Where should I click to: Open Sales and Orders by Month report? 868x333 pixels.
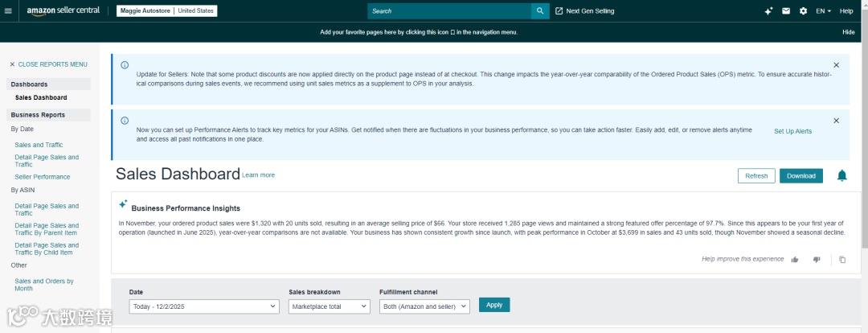click(43, 285)
